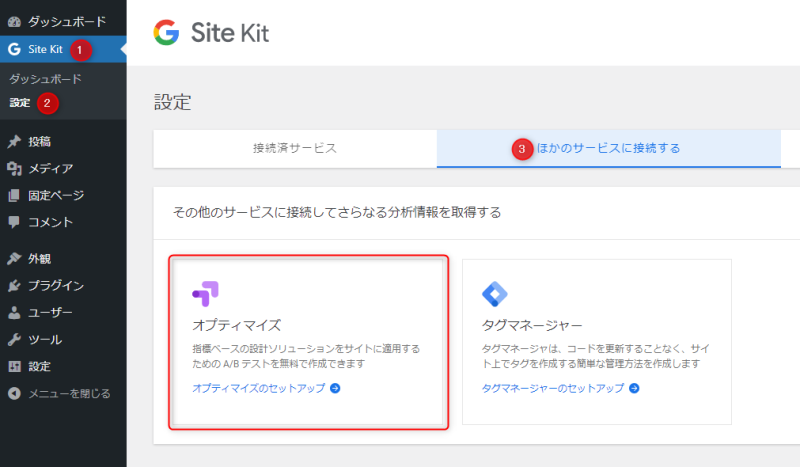Click the Tag Manager description paragraph
800x467 pixels.
point(595,356)
